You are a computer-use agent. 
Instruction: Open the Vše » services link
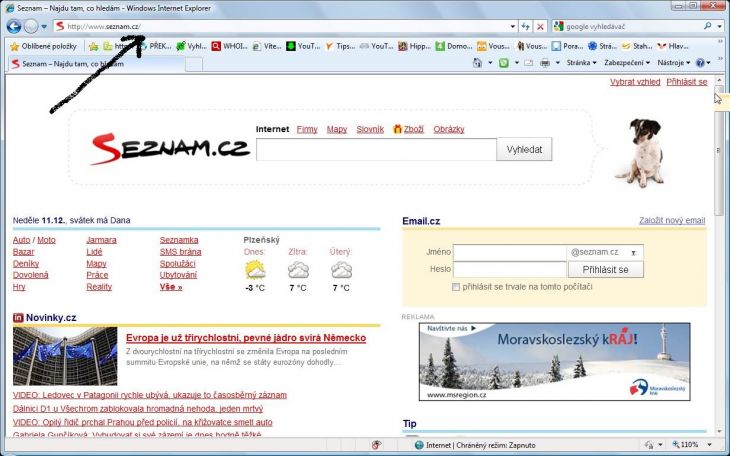[171, 287]
